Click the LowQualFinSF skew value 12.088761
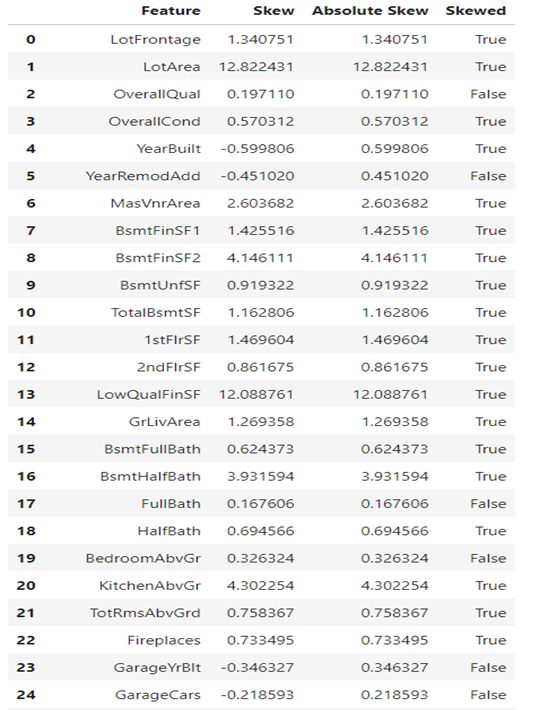Image resolution: width=548 pixels, height=710 pixels. click(256, 395)
